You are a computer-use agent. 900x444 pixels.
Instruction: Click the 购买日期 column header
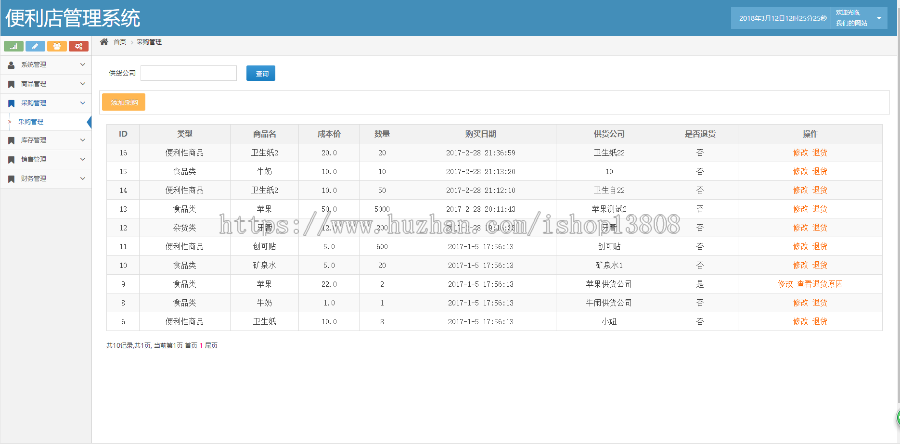coord(481,134)
